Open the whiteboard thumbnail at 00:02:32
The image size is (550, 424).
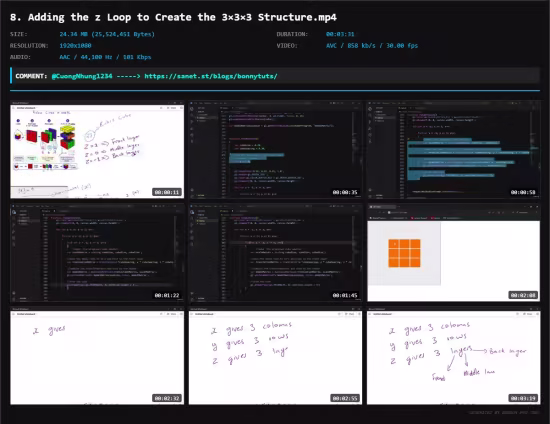(x=97, y=356)
